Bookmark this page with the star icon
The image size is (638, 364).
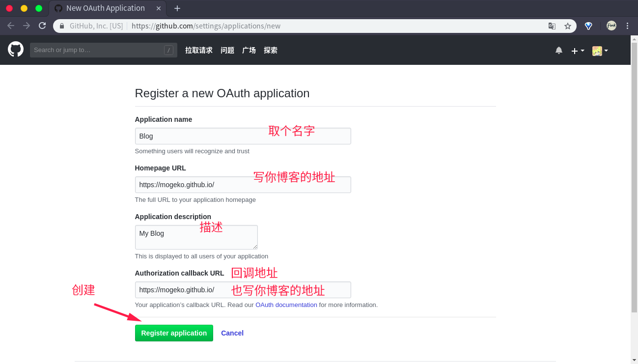pos(568,26)
